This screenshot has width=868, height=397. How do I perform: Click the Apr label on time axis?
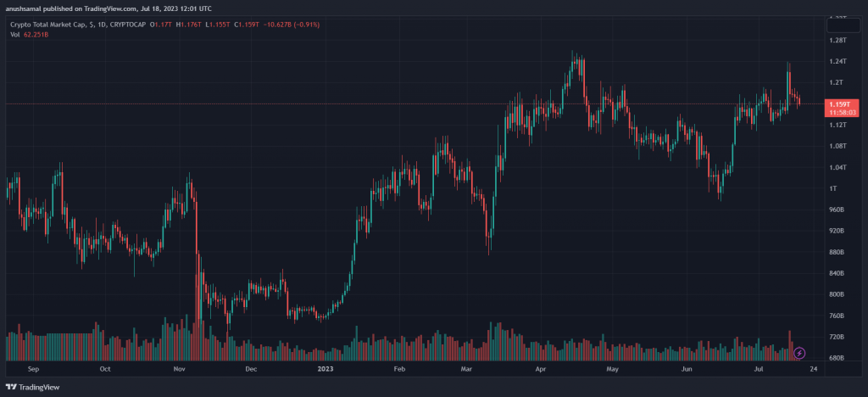tap(541, 370)
